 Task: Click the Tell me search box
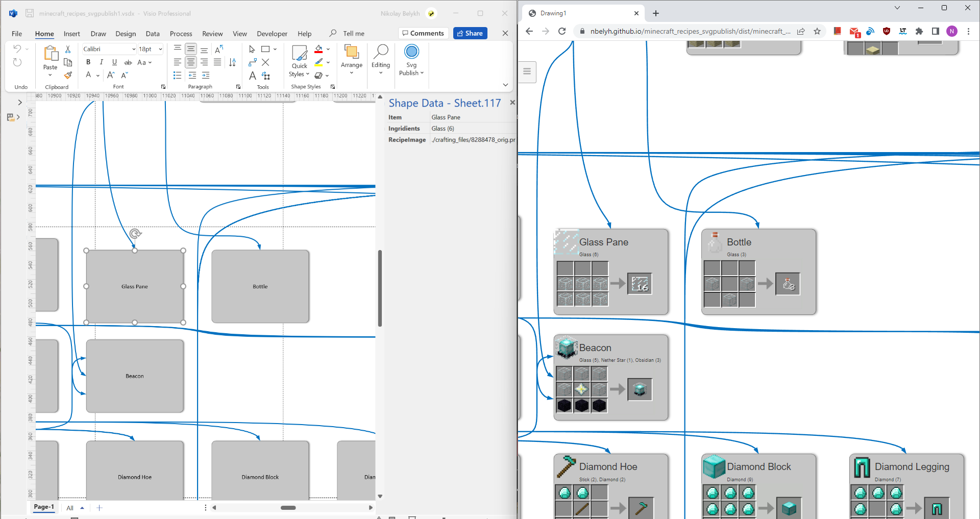pyautogui.click(x=347, y=33)
